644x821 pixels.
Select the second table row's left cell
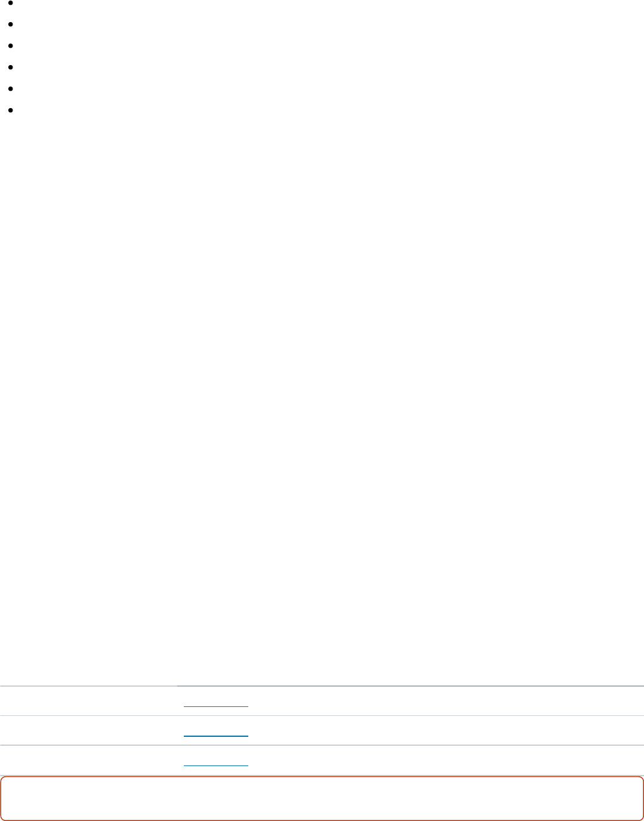88,730
